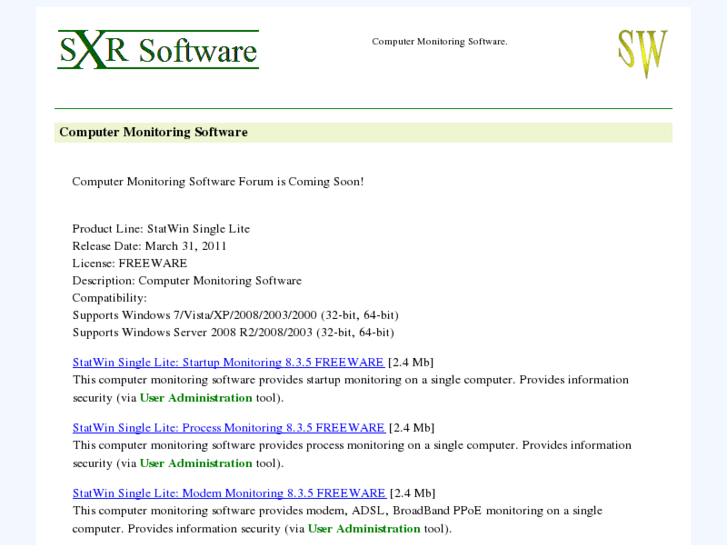Screen dimensions: 727x545
Task: Click the SXR Software logo
Action: tap(158, 50)
